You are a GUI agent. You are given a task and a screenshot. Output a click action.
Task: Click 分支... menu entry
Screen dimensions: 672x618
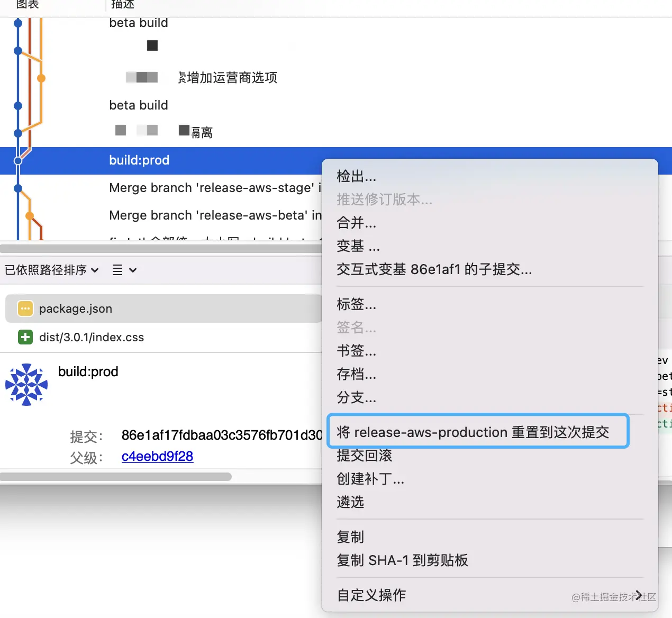pyautogui.click(x=357, y=397)
